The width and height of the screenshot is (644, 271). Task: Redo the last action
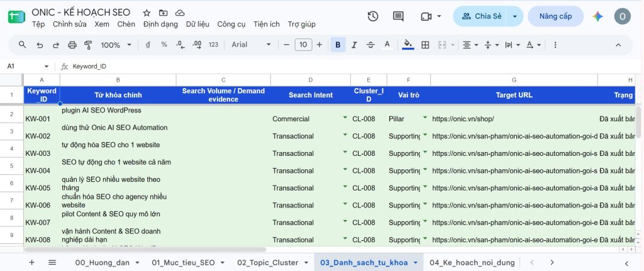(x=56, y=45)
